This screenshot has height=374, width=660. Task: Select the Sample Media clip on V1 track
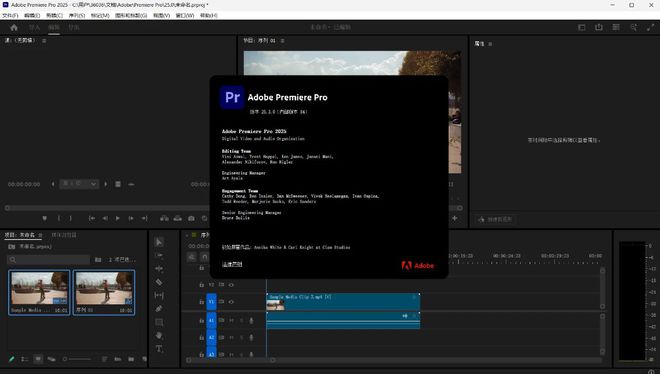coord(343,302)
